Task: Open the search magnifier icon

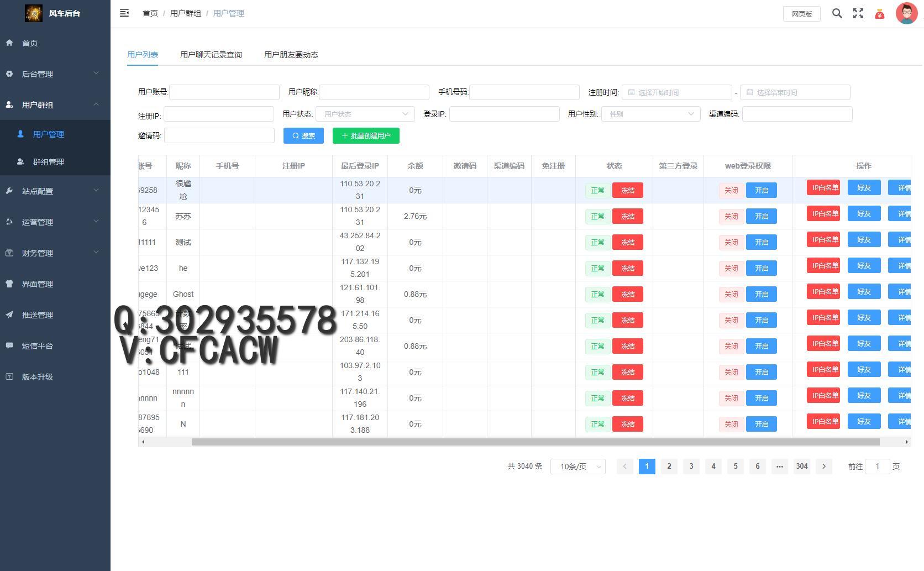Action: [837, 13]
